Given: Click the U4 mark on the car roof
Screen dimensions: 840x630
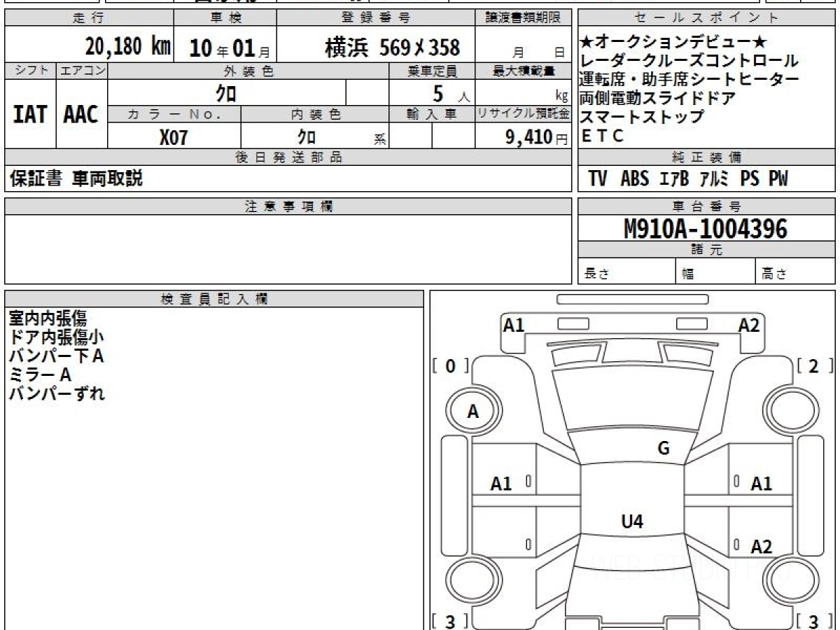Looking at the screenshot, I should point(632,521).
